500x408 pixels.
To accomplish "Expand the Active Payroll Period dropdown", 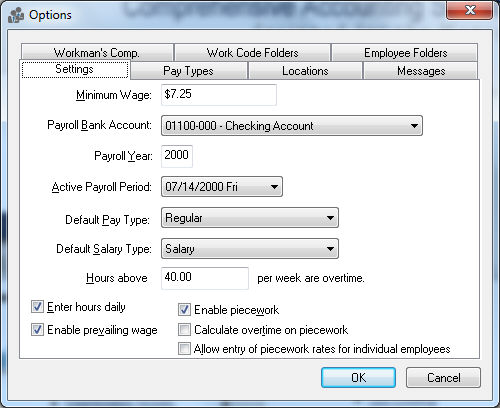I will (x=222, y=186).
